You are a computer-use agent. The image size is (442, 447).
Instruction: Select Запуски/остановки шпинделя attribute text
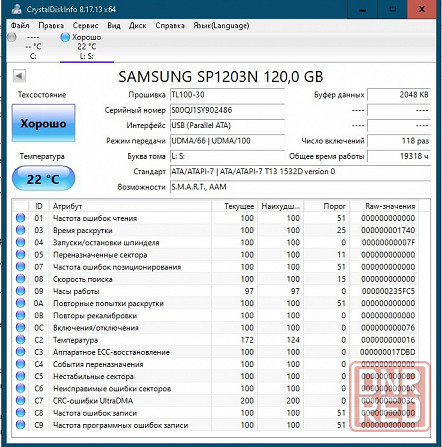click(106, 243)
